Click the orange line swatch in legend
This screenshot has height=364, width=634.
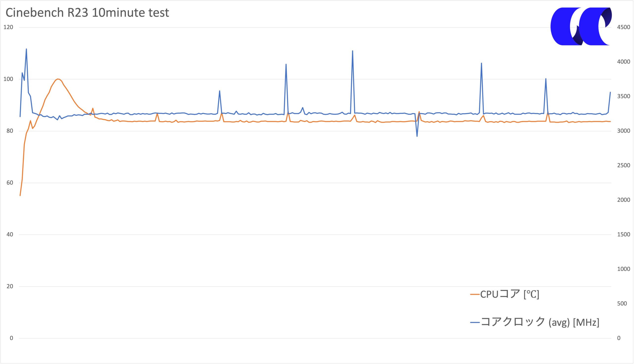tap(475, 294)
